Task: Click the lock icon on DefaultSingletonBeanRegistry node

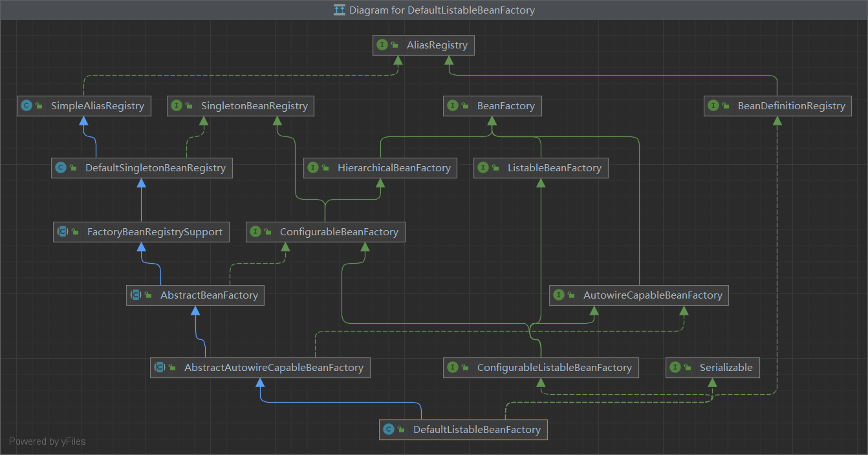Action: tap(74, 168)
